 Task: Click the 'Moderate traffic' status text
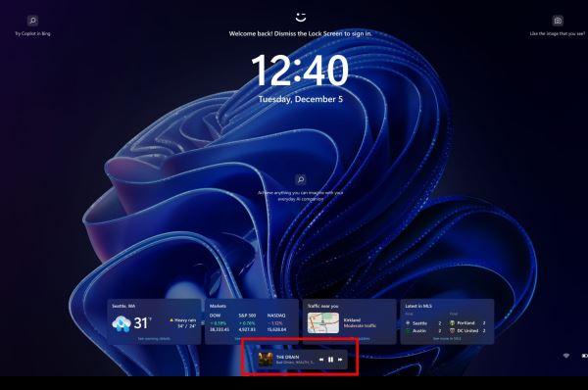click(x=360, y=325)
